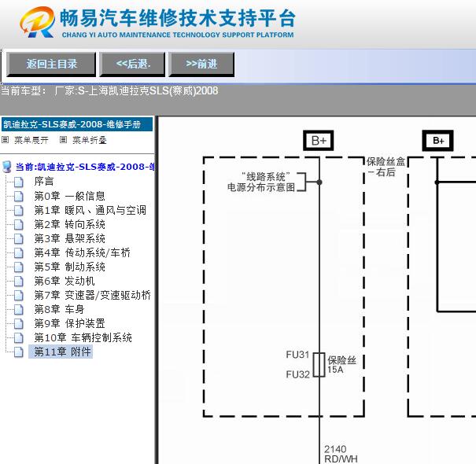This screenshot has width=476, height=464.
Task: Click page icon beside 第9章
Action: (x=19, y=324)
